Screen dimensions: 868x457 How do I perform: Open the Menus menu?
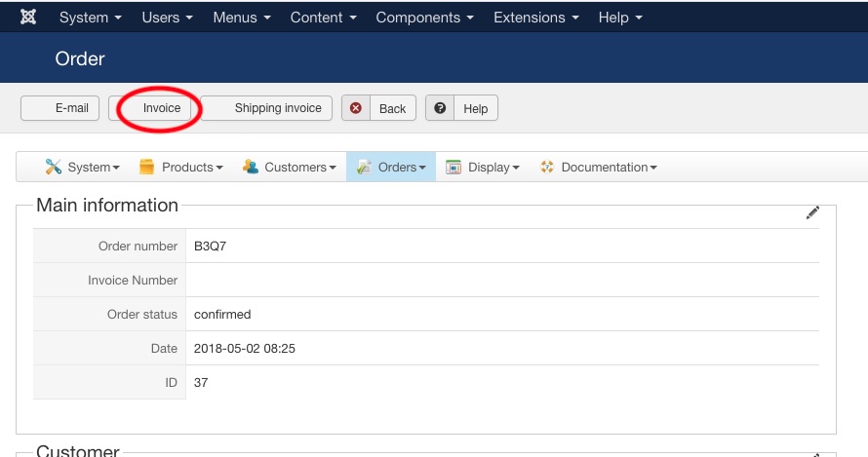point(241,18)
